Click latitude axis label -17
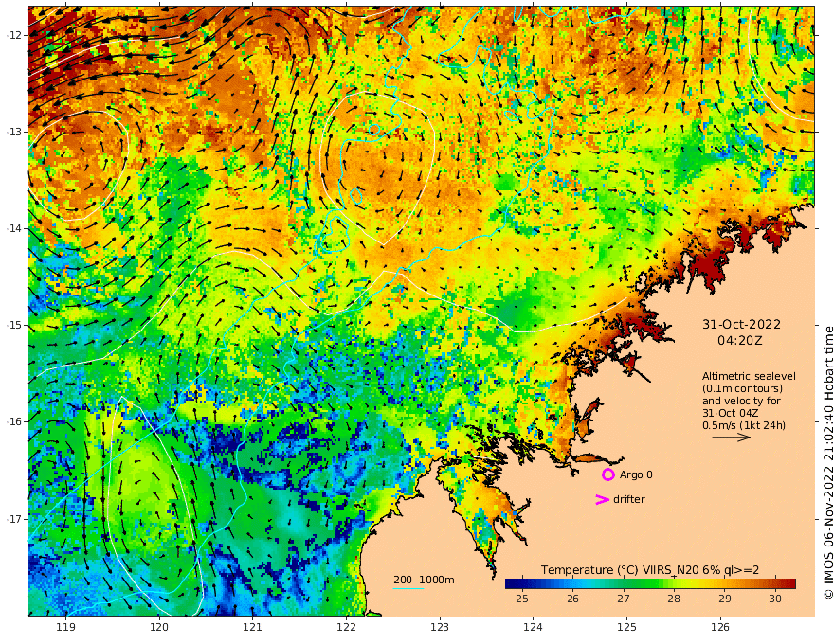834x644 pixels. tap(14, 519)
